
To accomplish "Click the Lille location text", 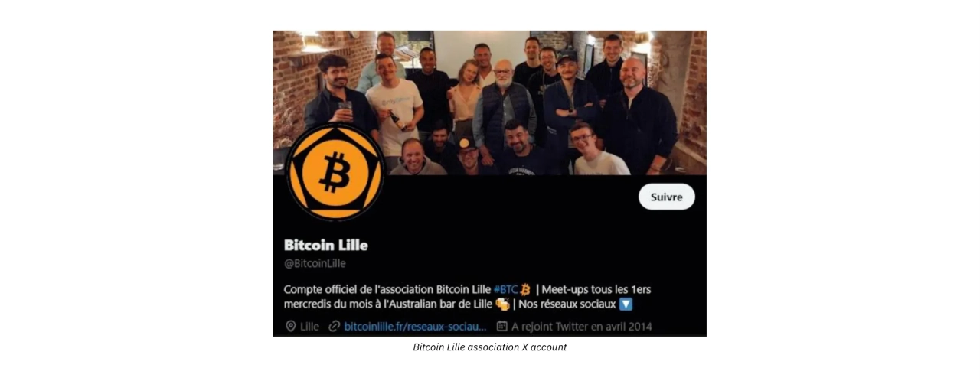I will 310,326.
